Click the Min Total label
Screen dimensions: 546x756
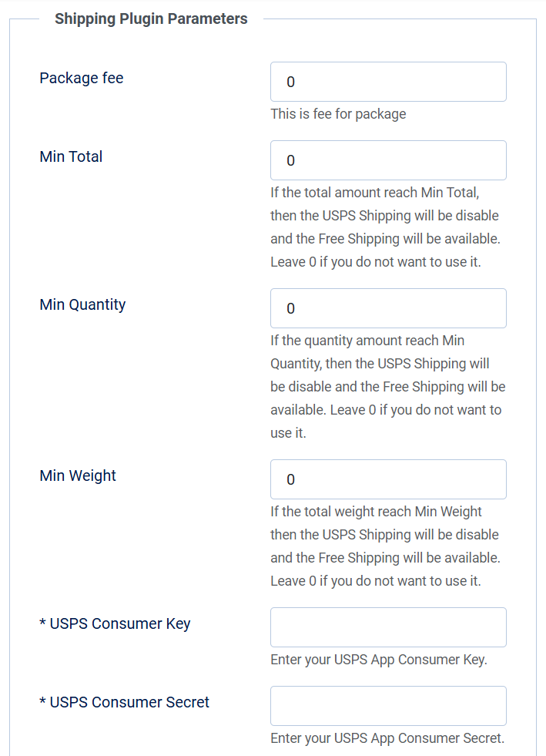pos(71,156)
